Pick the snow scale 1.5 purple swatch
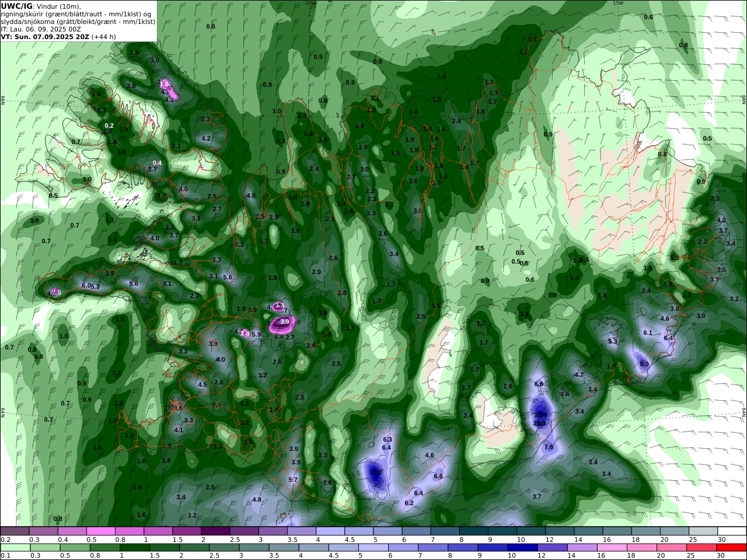 (187, 531)
